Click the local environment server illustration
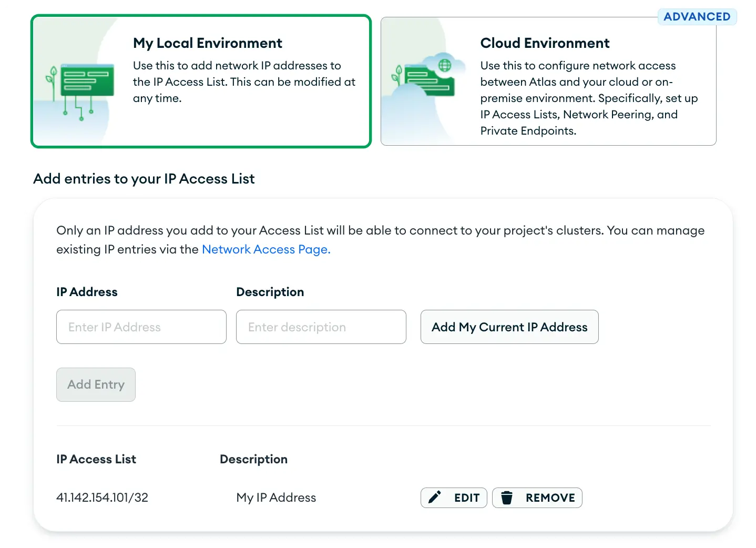Viewport: 756px width, 548px height. tap(81, 89)
